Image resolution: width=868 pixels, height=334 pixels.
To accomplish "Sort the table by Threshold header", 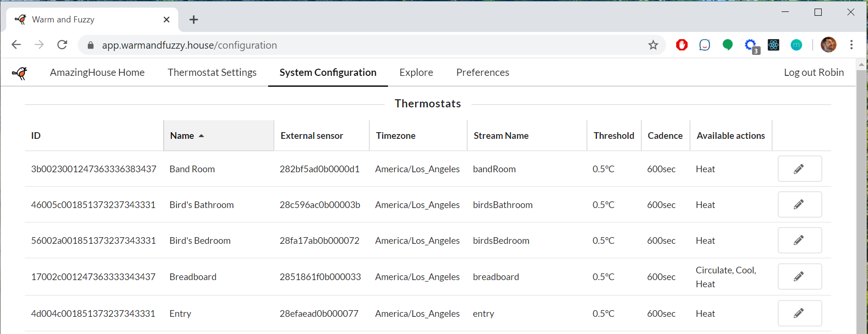I will (613, 136).
